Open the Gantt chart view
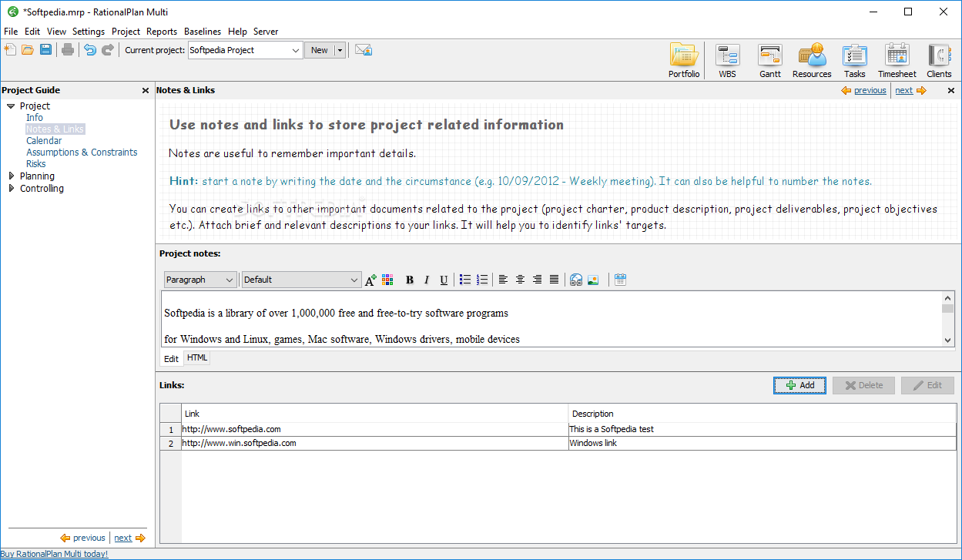962x560 pixels. (770, 61)
